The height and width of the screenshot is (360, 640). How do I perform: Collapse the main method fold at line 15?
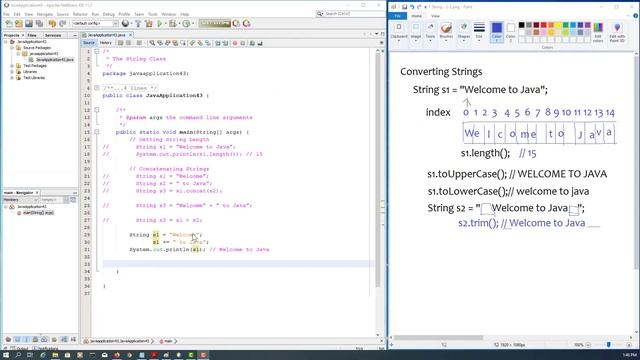[97, 132]
